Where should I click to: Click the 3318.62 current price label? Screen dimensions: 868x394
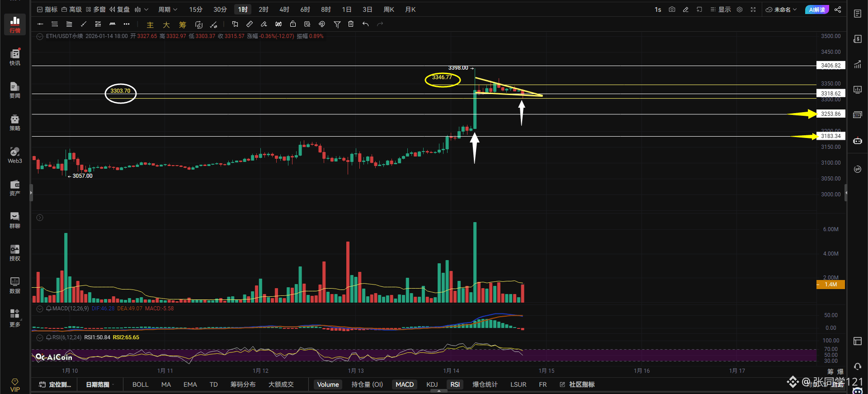tap(831, 94)
